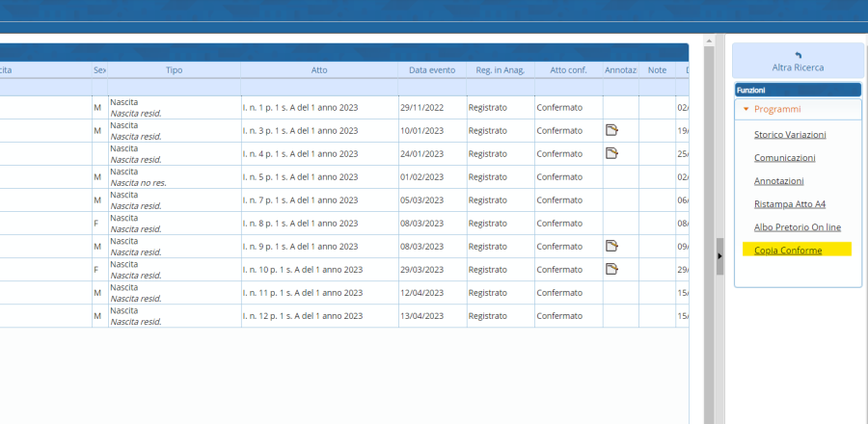Open annotation icon for act n. 3

point(611,130)
